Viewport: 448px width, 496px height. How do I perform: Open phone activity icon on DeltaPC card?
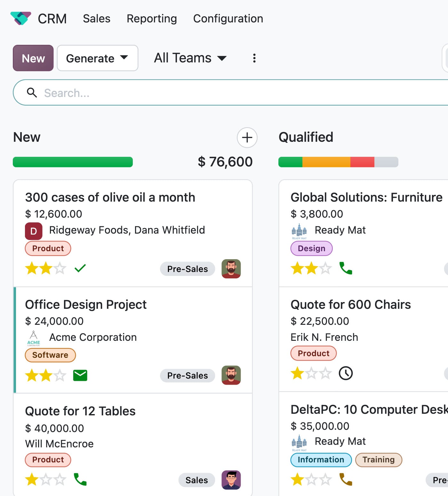click(x=346, y=479)
